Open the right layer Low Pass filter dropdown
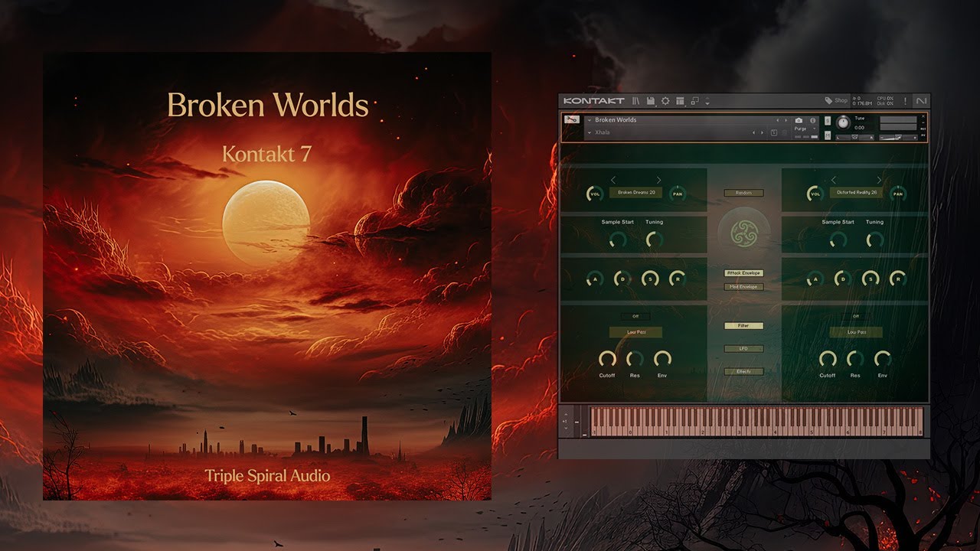 point(856,332)
